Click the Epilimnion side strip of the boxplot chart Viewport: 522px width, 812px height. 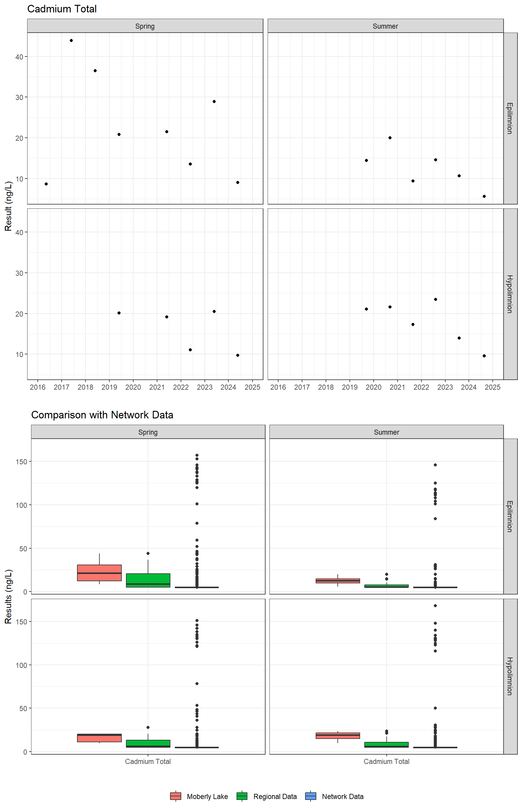click(510, 517)
